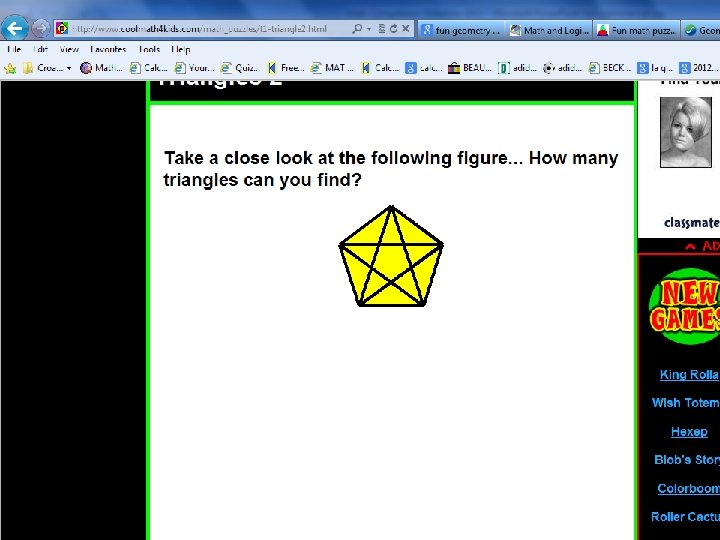Click the New Games green badge

pyautogui.click(x=684, y=306)
